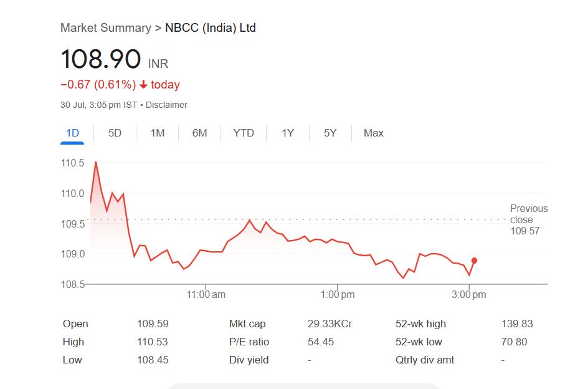Click the 108.90 stock price

tap(100, 59)
